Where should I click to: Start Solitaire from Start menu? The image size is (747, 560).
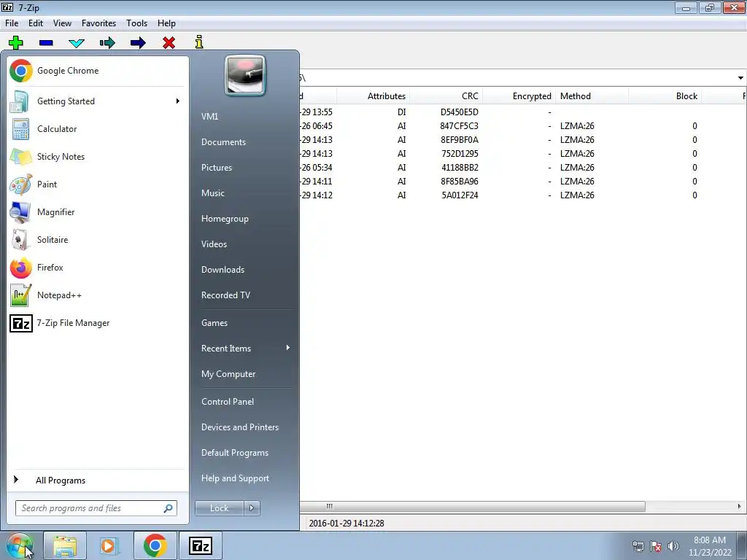97,239
